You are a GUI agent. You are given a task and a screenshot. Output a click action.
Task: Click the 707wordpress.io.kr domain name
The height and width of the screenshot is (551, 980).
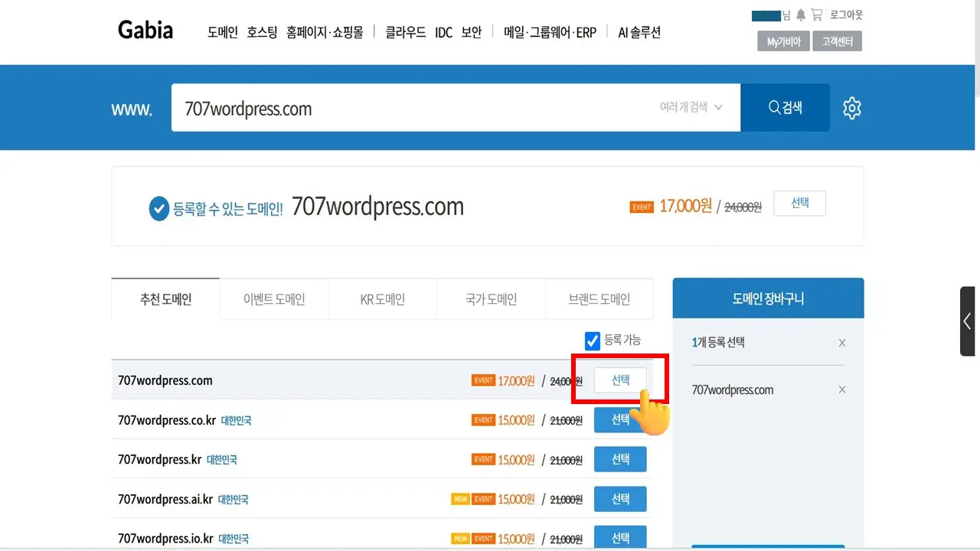click(165, 539)
